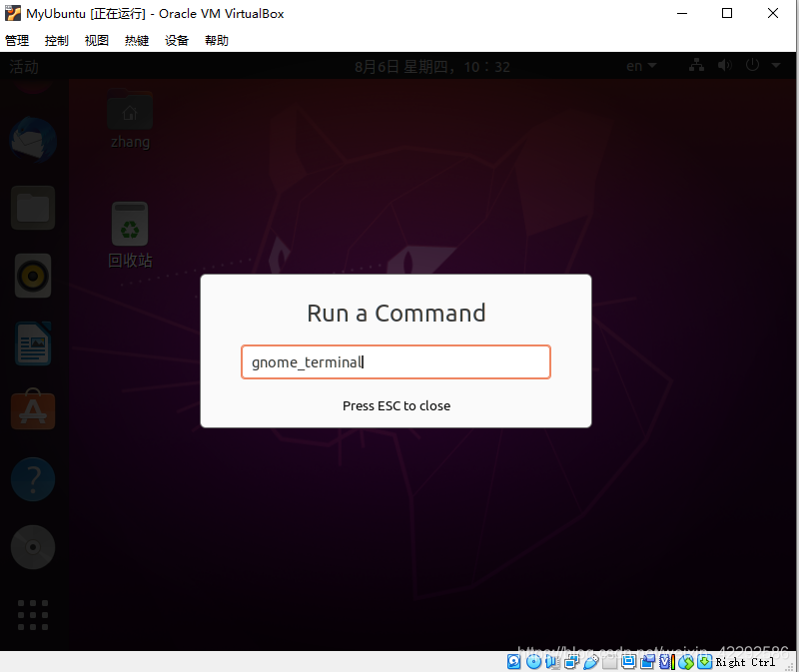799x672 pixels.
Task: Click the gnome_terminal command input field
Action: point(396,361)
